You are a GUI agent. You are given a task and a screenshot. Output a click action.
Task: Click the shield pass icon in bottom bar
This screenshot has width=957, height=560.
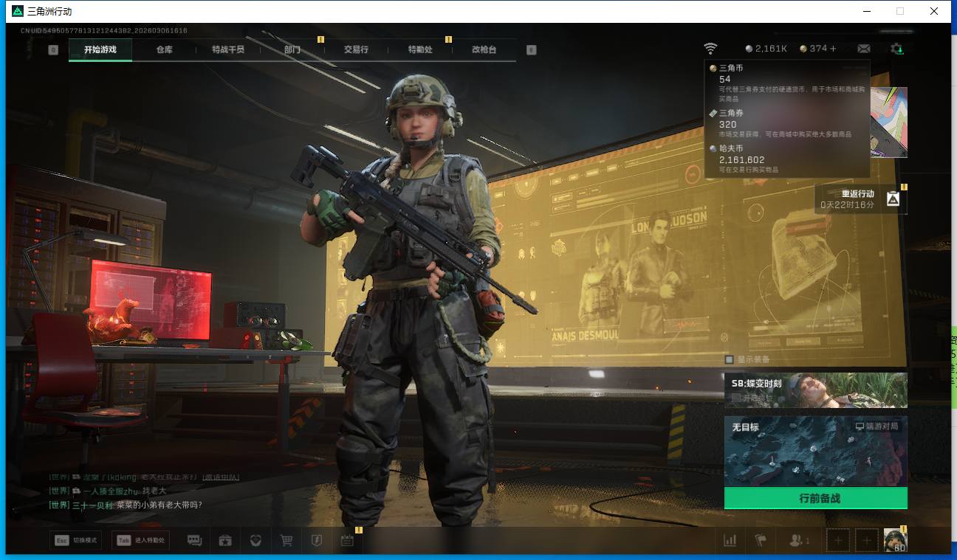(x=317, y=541)
